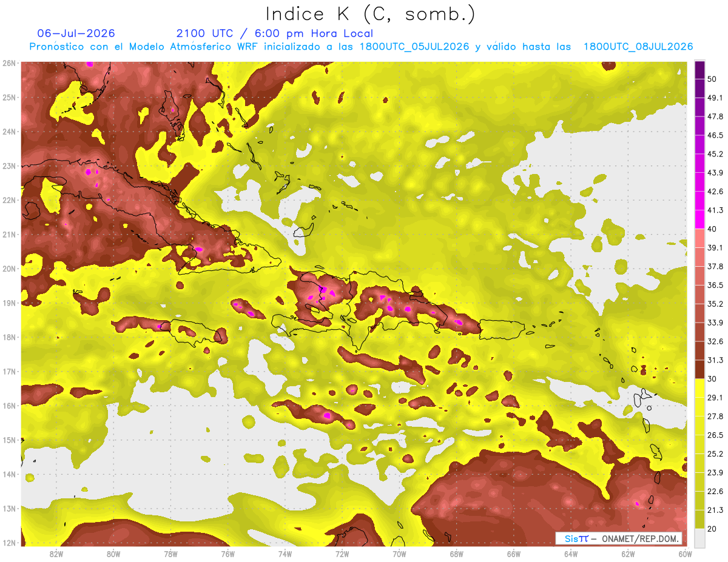
Task: Click the colorbar value "43.9"
Action: coord(716,173)
